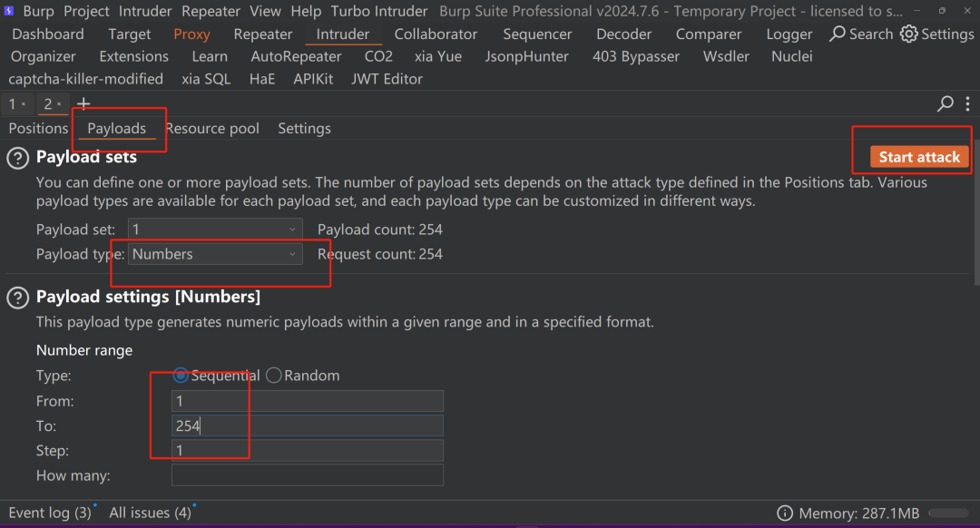The height and width of the screenshot is (528, 980).
Task: Open the Repeater menu
Action: [x=211, y=11]
